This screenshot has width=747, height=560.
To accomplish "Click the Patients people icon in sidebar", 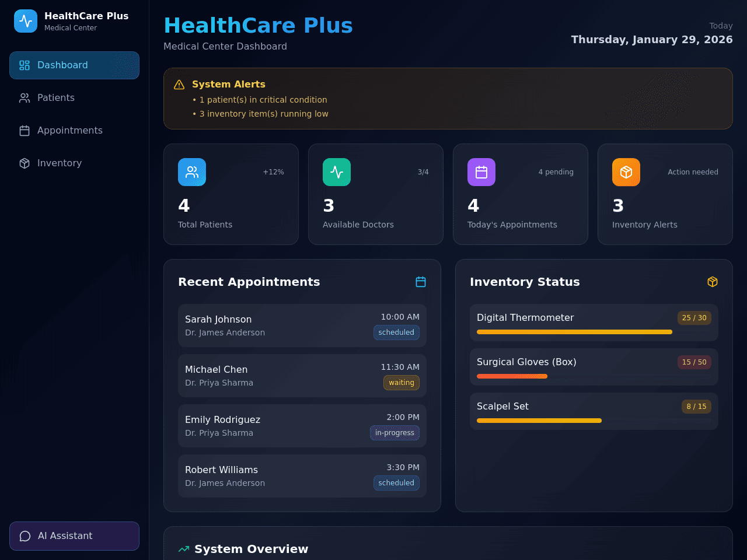I will (25, 98).
